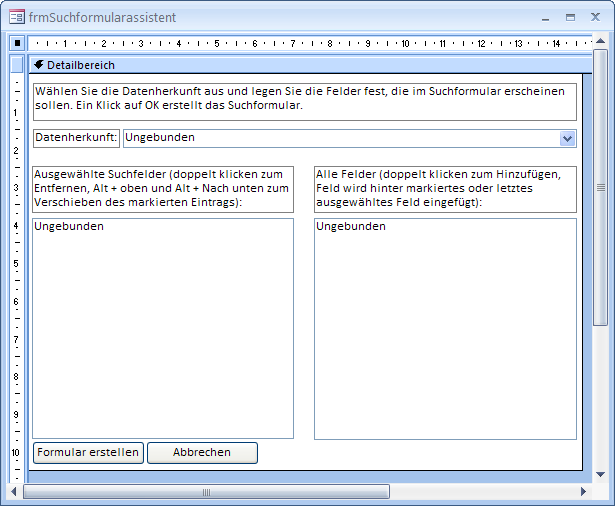Click the Datenherkunft combo box field
This screenshot has width=615, height=506.
pos(340,138)
